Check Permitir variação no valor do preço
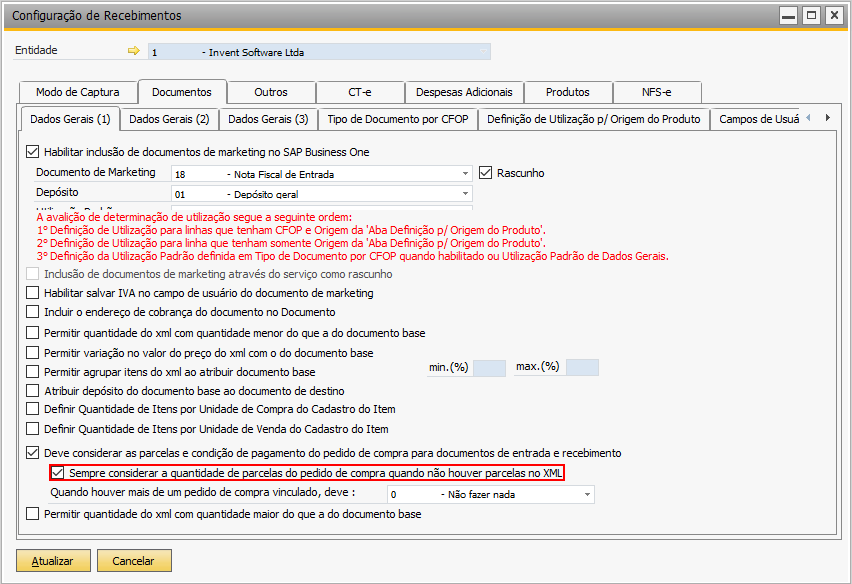The height and width of the screenshot is (584, 852). point(33,353)
